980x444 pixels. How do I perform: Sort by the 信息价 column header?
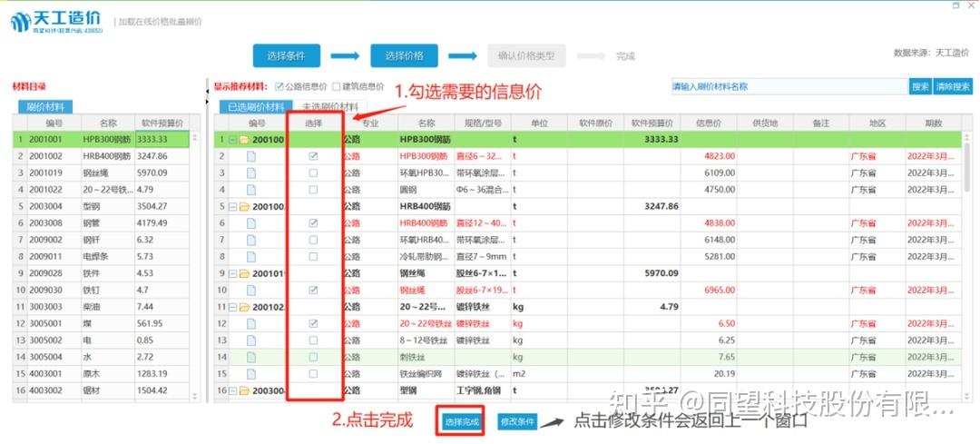[x=709, y=123]
